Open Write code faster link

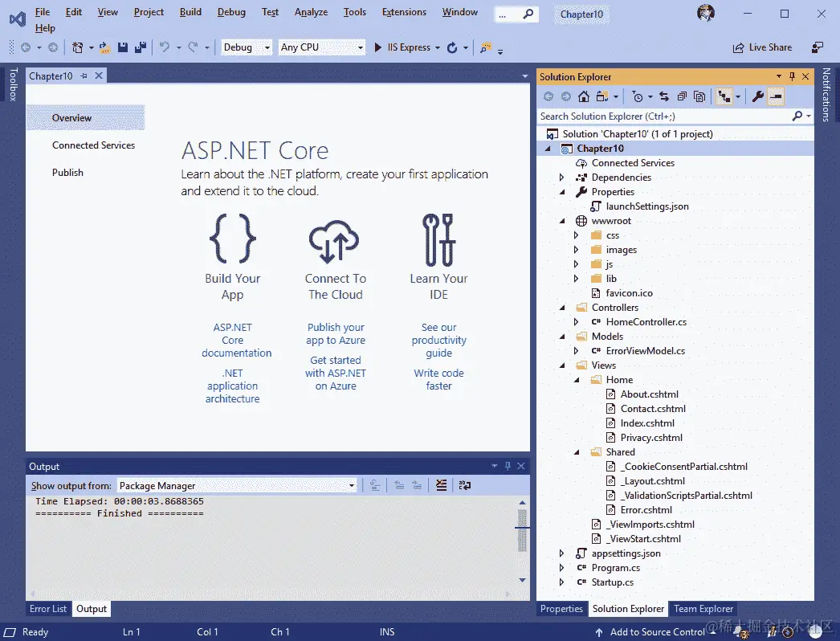click(x=438, y=379)
